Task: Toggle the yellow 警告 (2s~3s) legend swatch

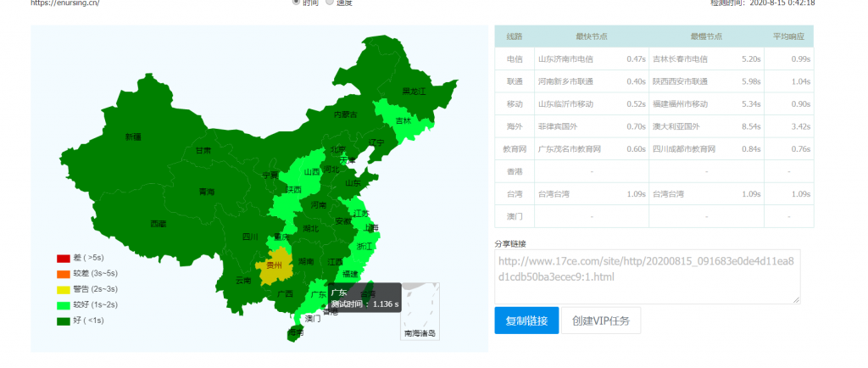Action: point(64,290)
